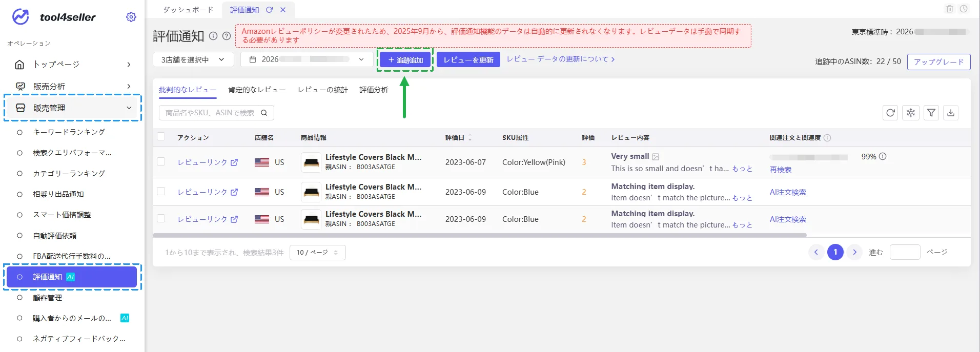Open スマート価格調整 in sidebar
This screenshot has height=352, width=980.
62,215
